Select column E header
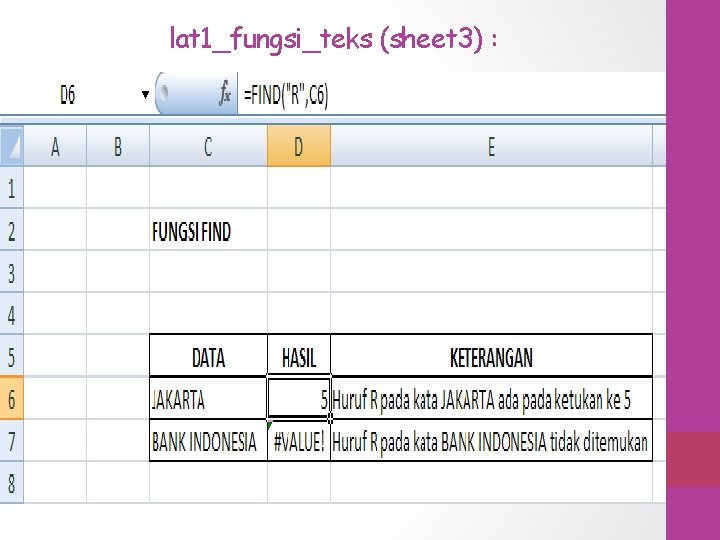 [491, 147]
